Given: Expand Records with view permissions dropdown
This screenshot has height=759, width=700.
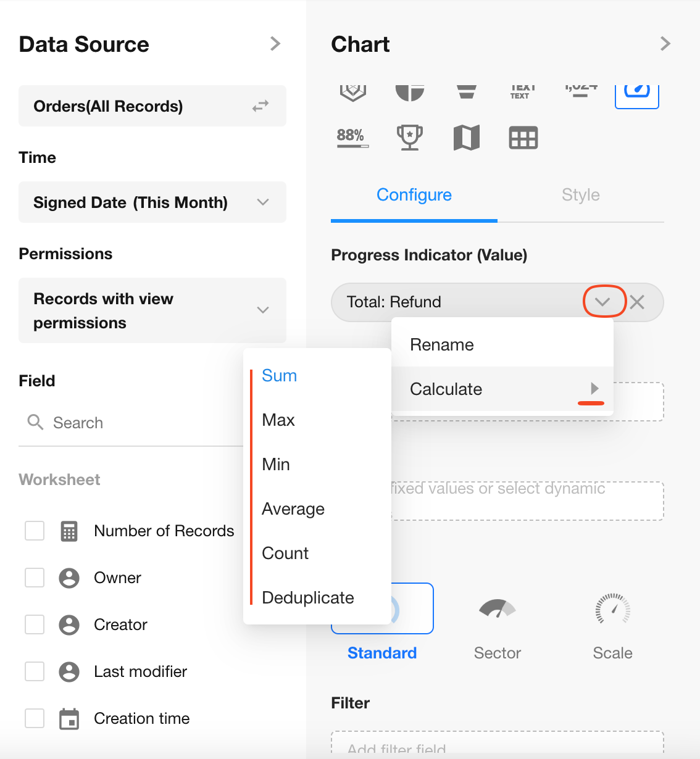Looking at the screenshot, I should (x=263, y=310).
